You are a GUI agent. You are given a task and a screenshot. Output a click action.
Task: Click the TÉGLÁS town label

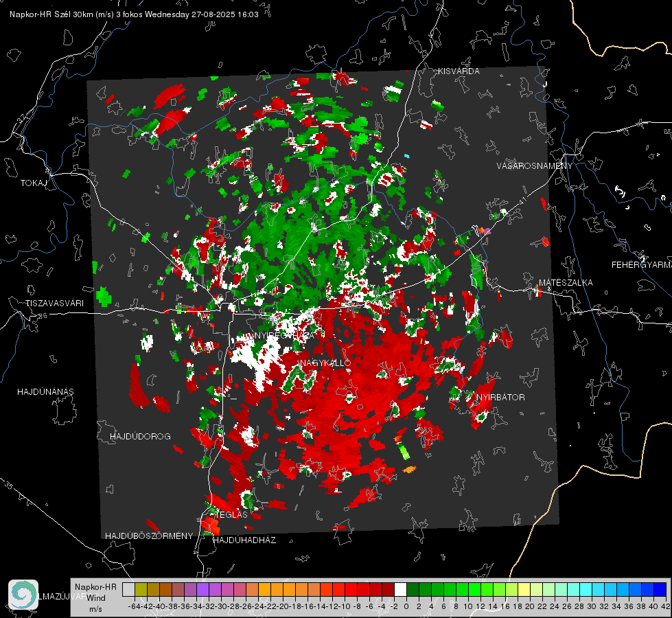231,514
